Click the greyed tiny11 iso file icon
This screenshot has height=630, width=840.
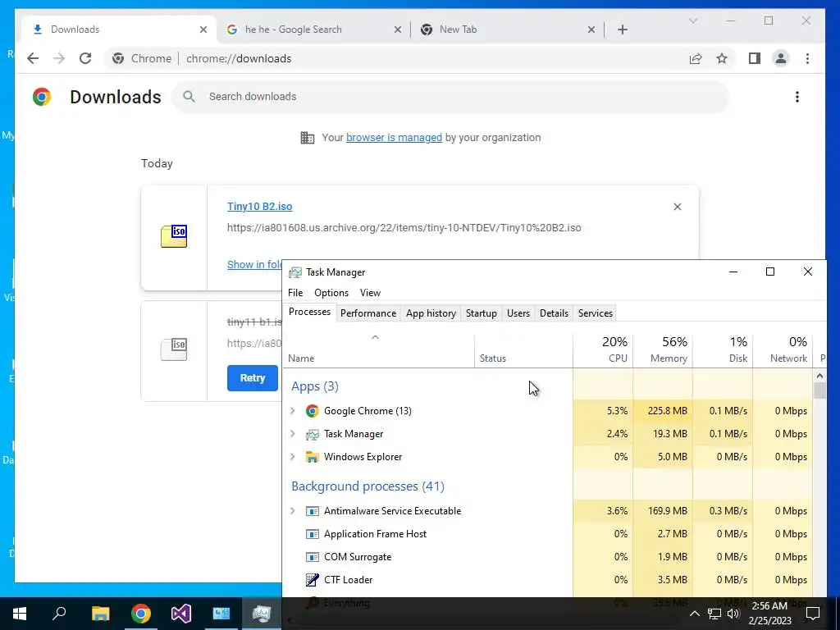coord(174,349)
